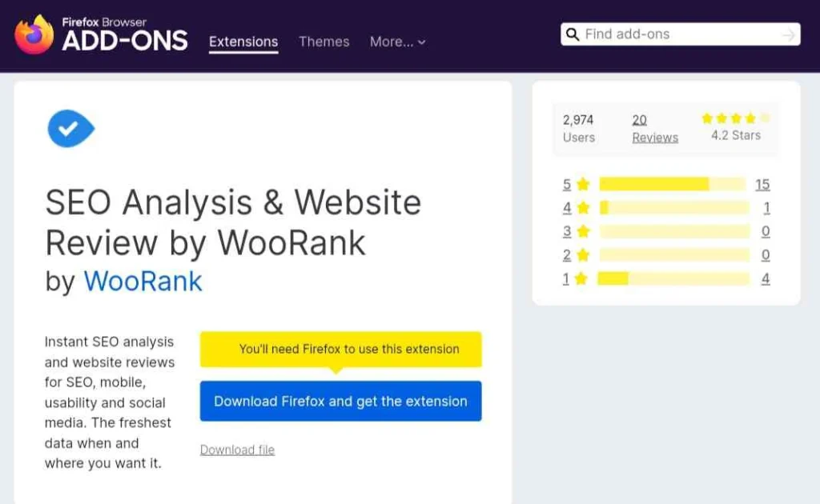Image resolution: width=820 pixels, height=504 pixels.
Task: Open the WooRank author link
Action: pos(143,282)
